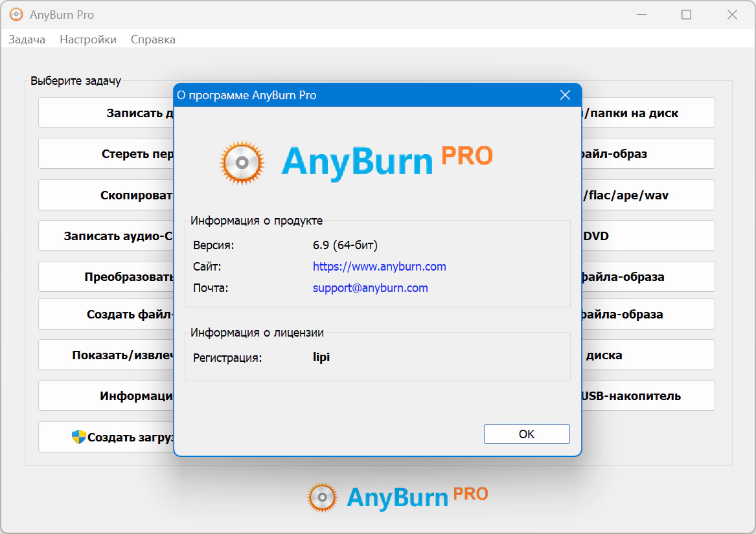This screenshot has width=756, height=534.
Task: Click the Показать/извлечь button
Action: click(x=106, y=355)
